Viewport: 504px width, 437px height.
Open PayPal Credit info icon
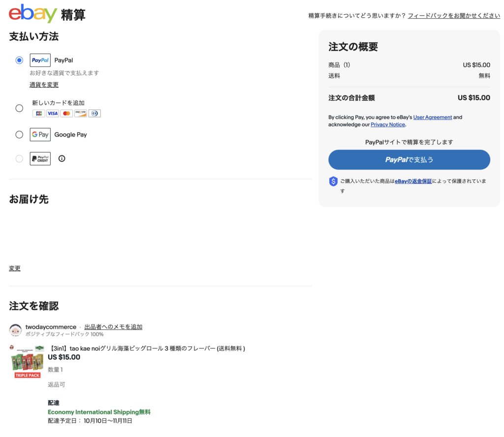coord(62,159)
